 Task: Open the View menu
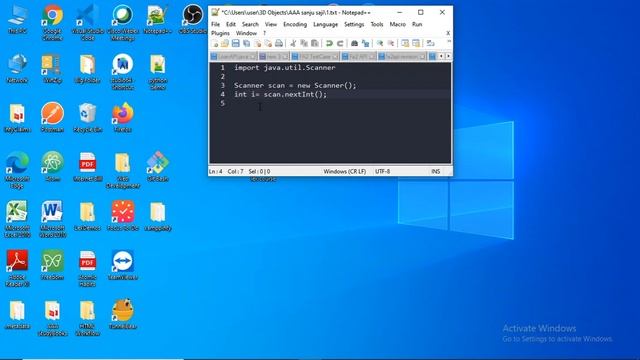click(x=271, y=24)
